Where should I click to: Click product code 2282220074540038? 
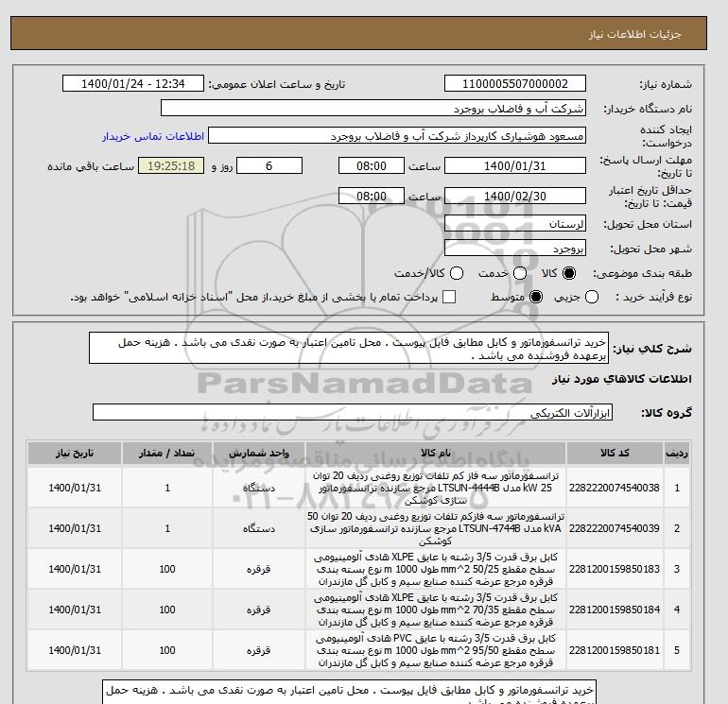(x=615, y=488)
